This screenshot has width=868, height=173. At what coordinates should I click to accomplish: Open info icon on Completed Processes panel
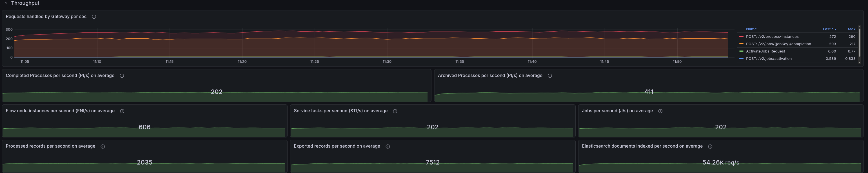pos(122,76)
